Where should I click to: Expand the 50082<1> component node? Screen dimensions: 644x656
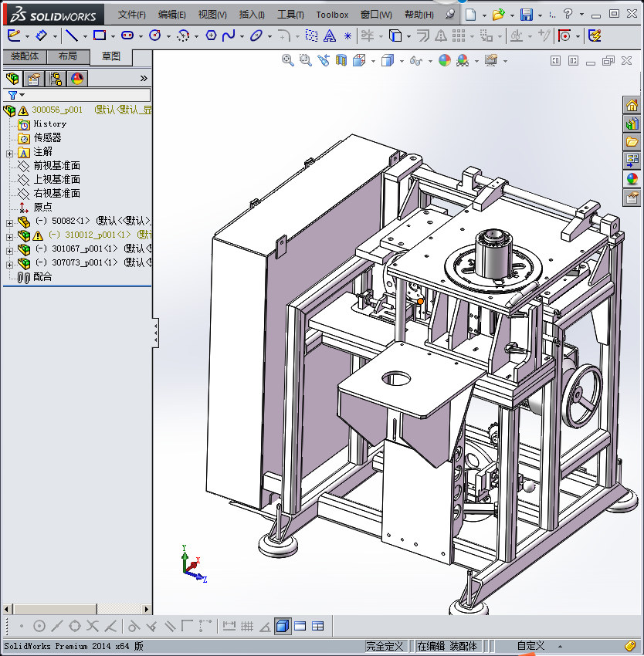(x=10, y=221)
